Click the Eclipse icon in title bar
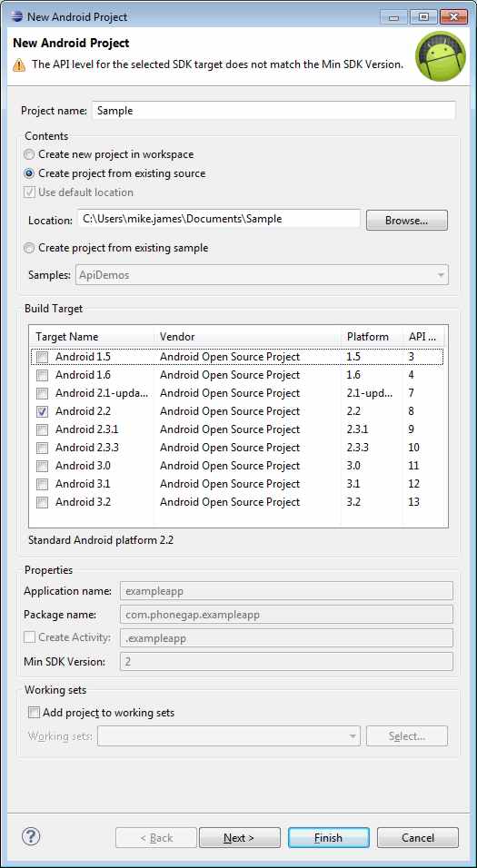 (16, 16)
